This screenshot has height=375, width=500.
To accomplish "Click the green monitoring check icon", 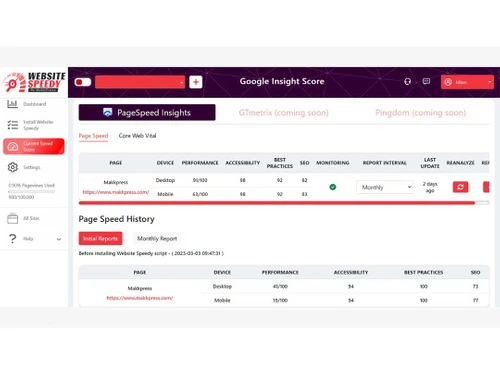I will point(333,187).
